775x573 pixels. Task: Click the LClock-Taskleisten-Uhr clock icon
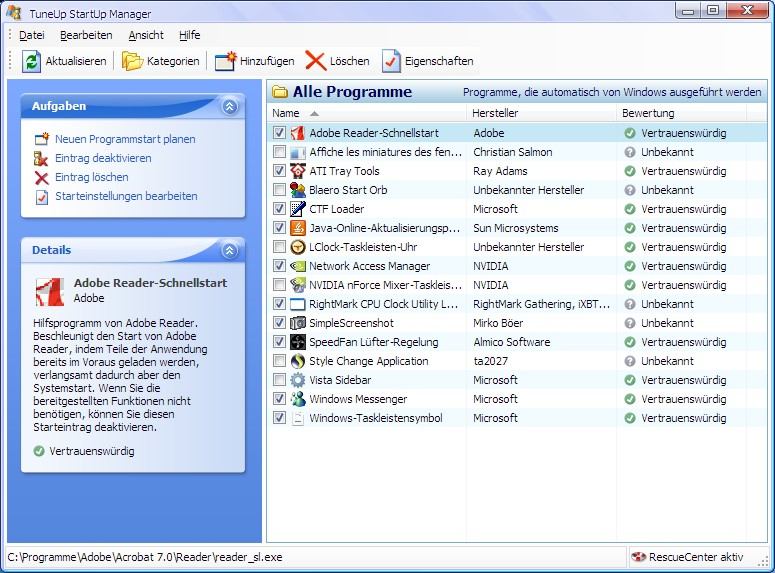click(x=298, y=247)
